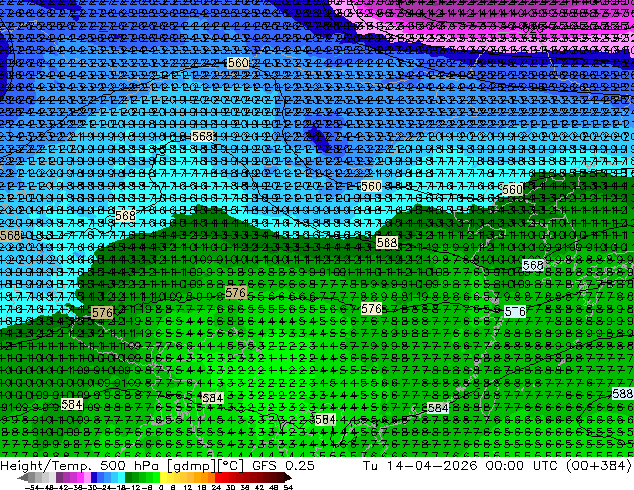Click the left arrow end of the color scale

(22, 478)
